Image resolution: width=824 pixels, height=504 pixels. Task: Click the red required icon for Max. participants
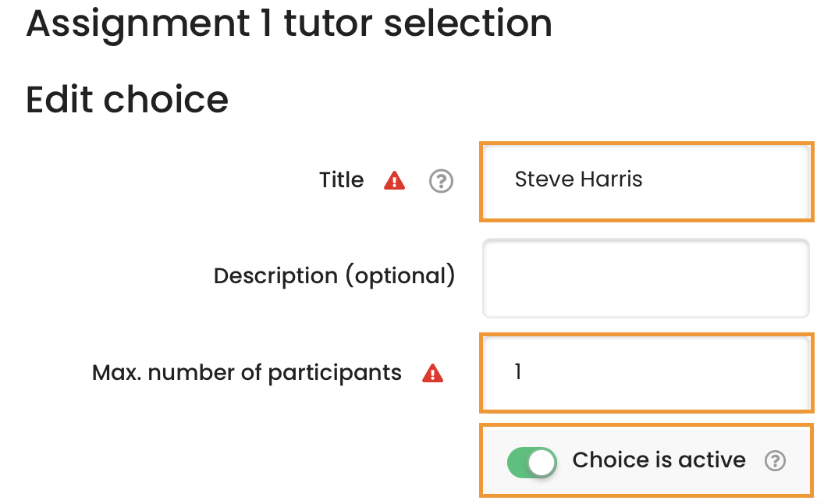click(432, 373)
